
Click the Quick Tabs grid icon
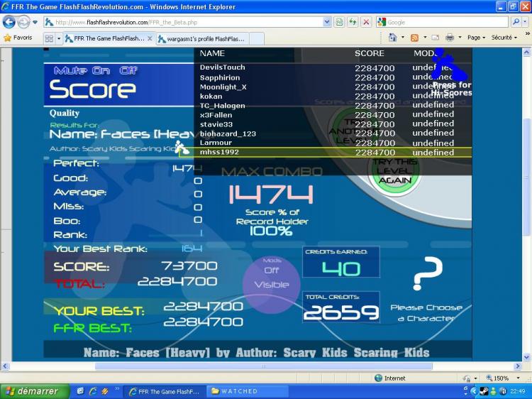[49, 38]
